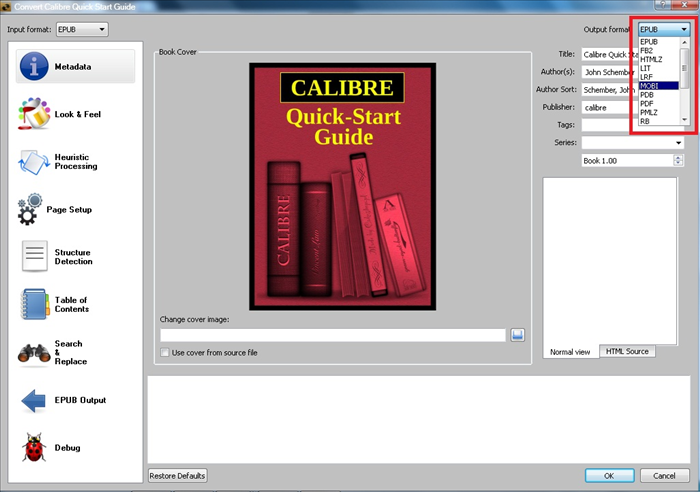The width and height of the screenshot is (700, 492).
Task: Click the dialog help button
Action: coord(662,4)
